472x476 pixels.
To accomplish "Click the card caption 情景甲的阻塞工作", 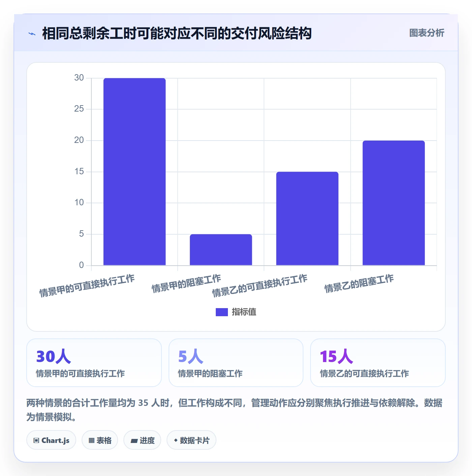I will 210,374.
